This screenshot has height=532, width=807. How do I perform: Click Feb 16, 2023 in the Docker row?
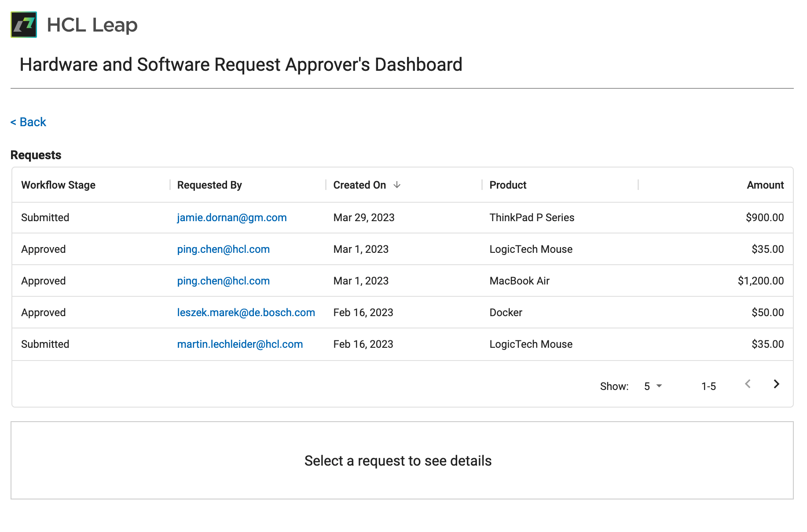[363, 313]
